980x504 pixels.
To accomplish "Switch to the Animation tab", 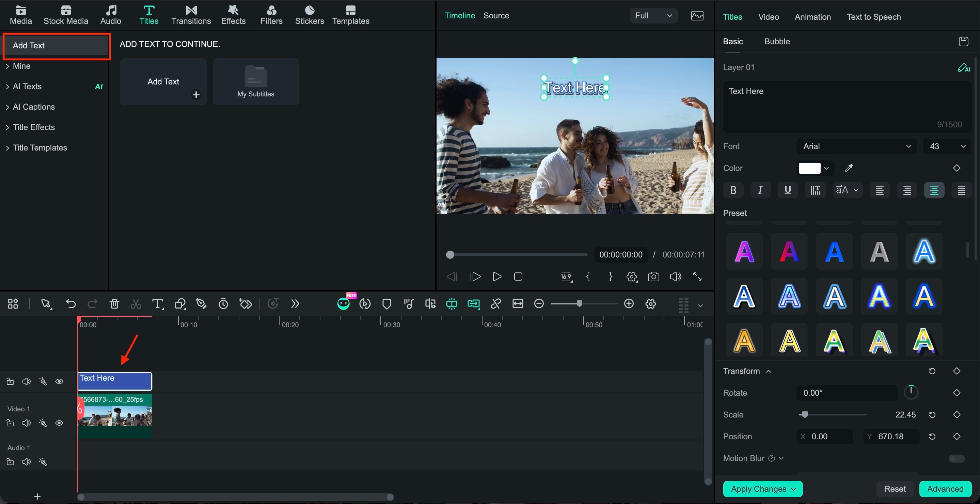I will (x=812, y=17).
